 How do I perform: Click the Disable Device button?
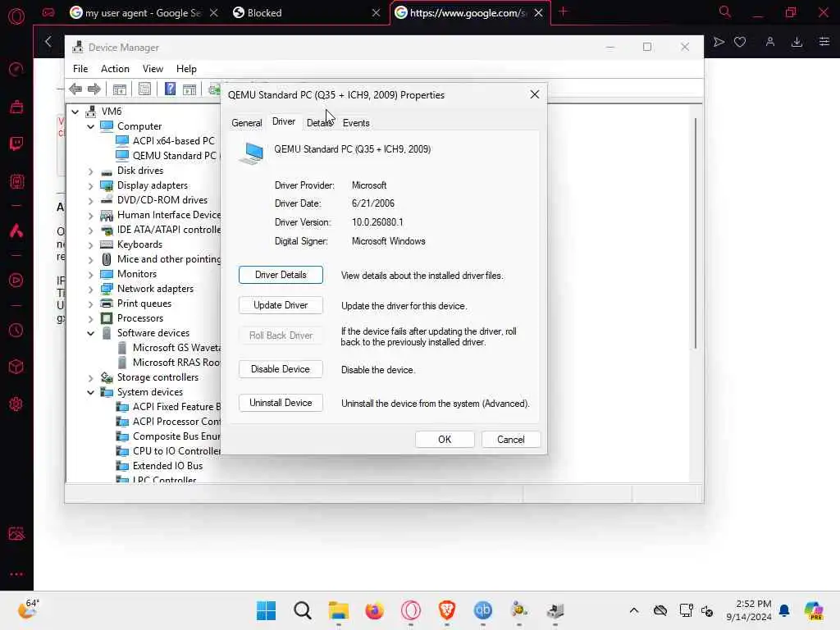click(x=281, y=369)
